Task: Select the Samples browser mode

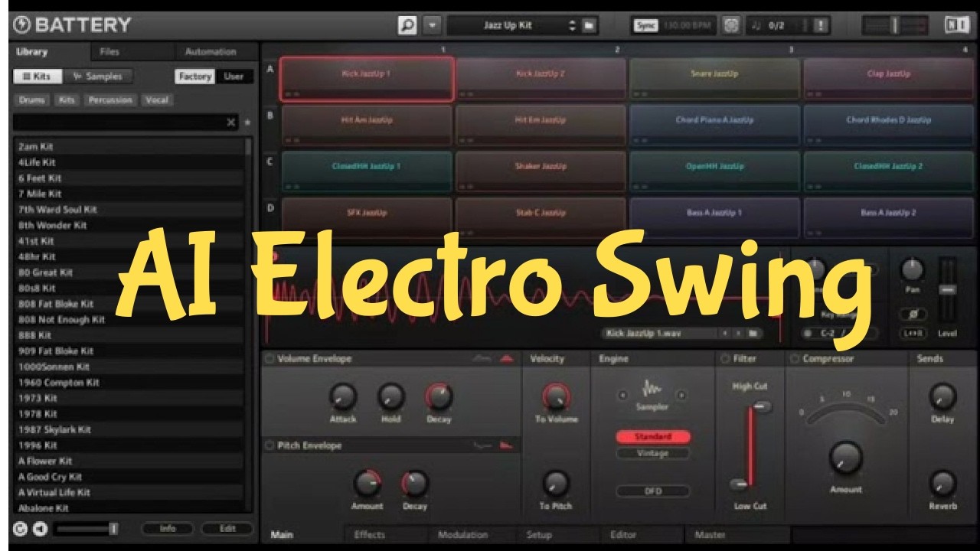Action: (x=97, y=77)
